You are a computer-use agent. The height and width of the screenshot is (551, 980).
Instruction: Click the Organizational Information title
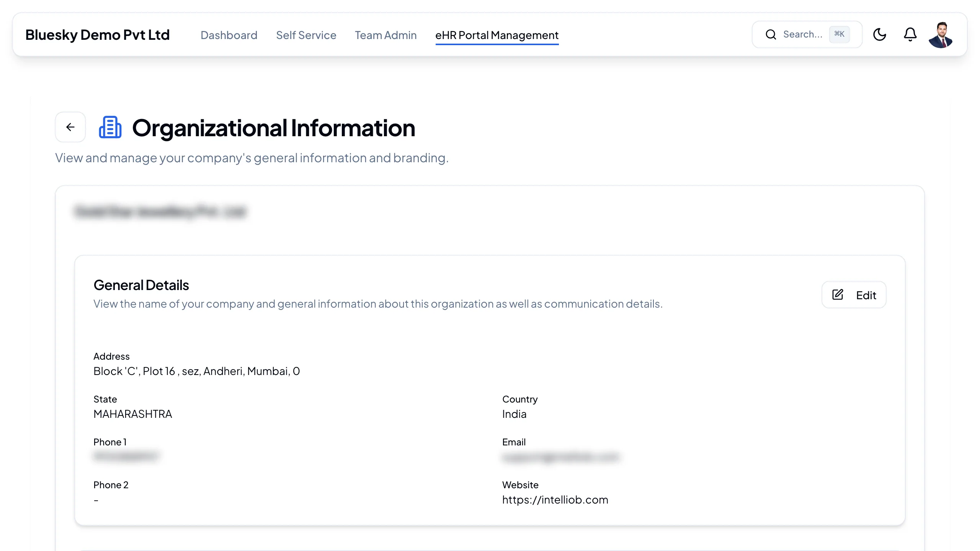tap(273, 128)
